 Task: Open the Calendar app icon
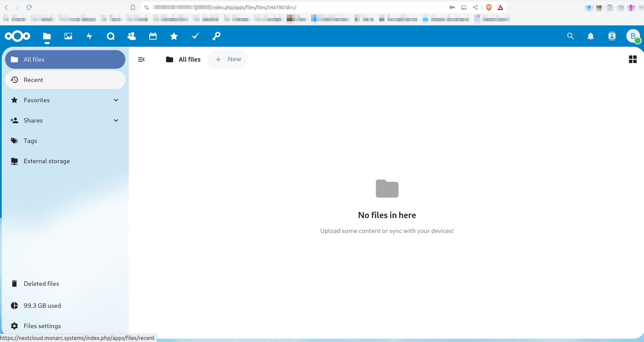pos(153,36)
